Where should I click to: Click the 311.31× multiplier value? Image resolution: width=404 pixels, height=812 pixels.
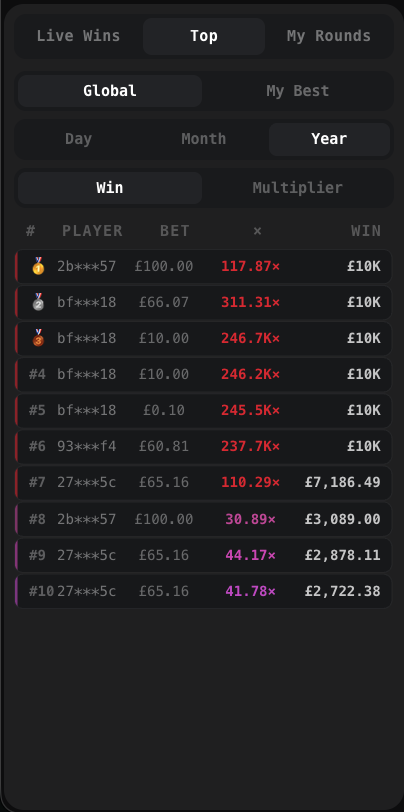[251, 302]
